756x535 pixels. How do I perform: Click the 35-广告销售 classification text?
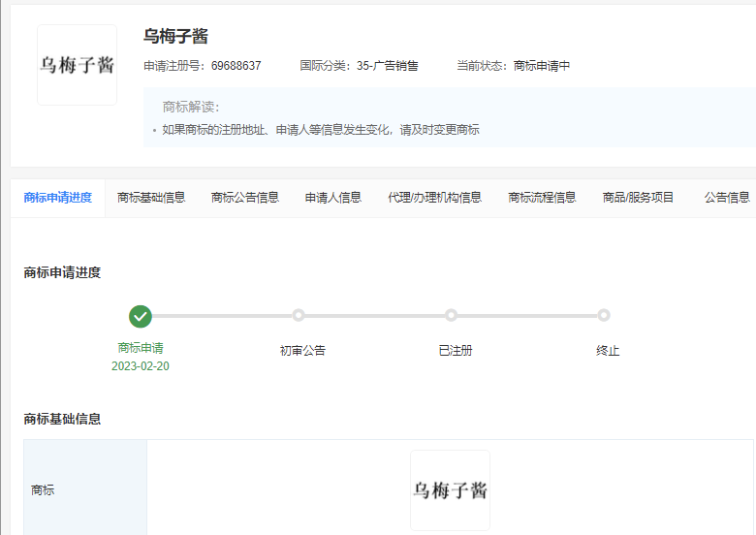(387, 66)
